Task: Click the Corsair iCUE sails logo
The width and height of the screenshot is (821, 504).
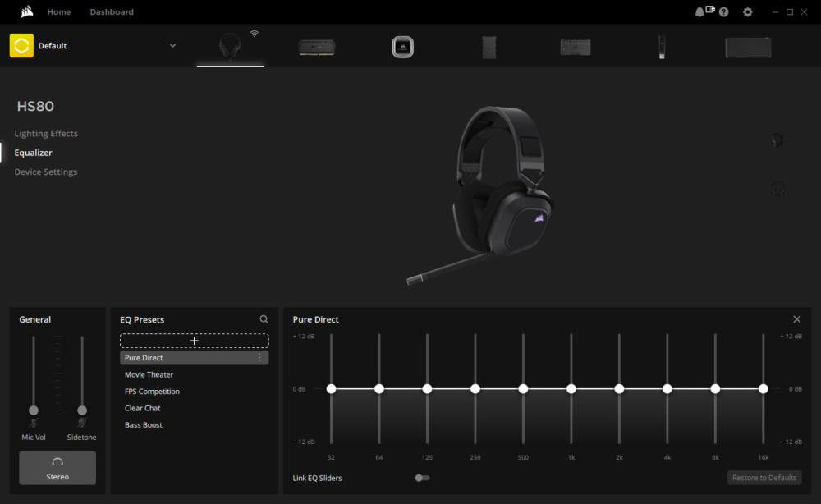Action: tap(27, 11)
